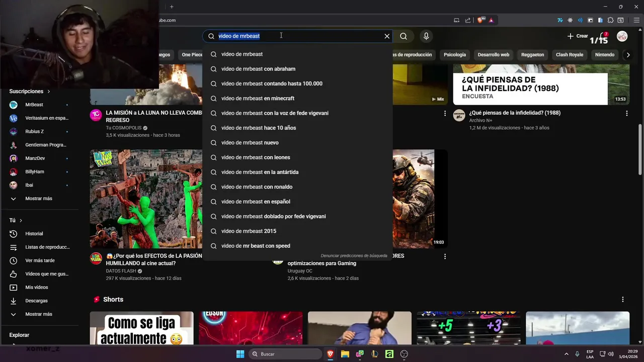This screenshot has width=644, height=362.
Task: Open OBS Studio from the taskbar
Action: pos(404,354)
